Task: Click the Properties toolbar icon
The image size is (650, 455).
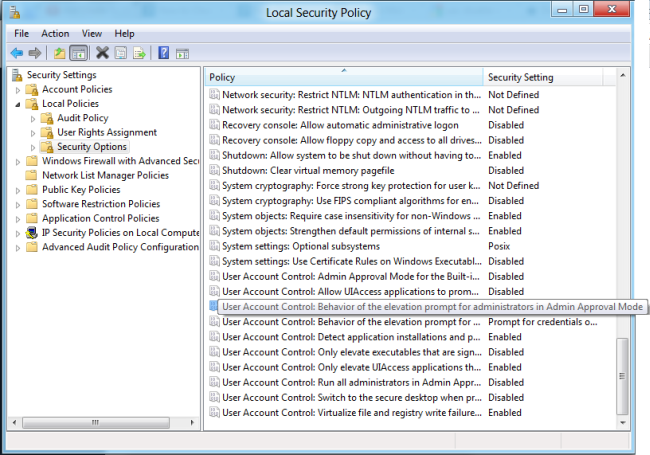Action: coord(121,53)
